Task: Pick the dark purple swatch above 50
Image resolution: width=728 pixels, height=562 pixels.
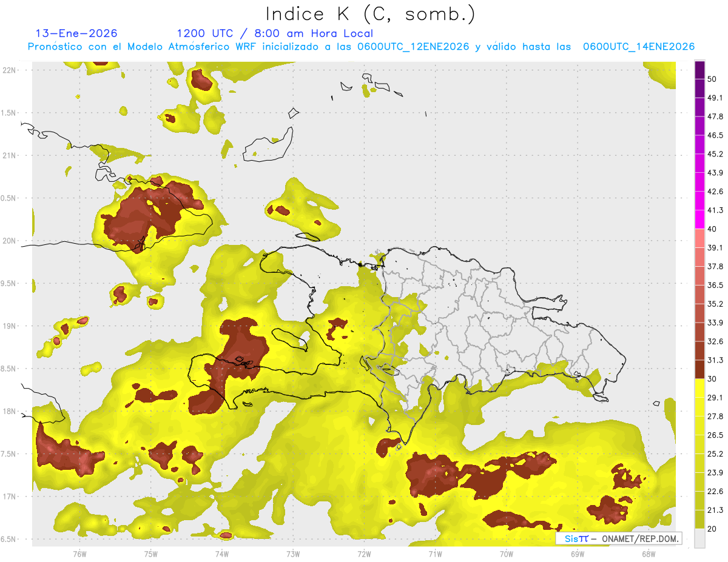Action: (700, 70)
